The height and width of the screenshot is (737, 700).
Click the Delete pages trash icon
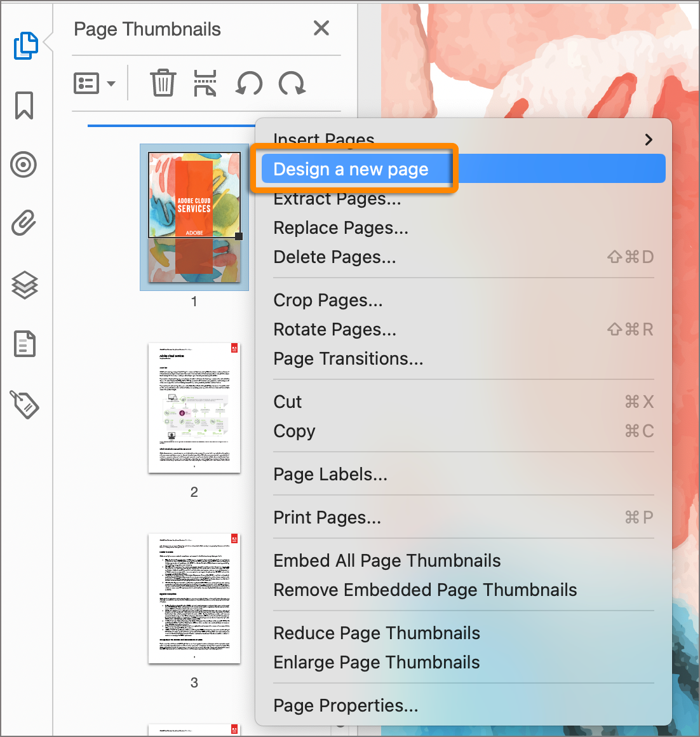(163, 83)
